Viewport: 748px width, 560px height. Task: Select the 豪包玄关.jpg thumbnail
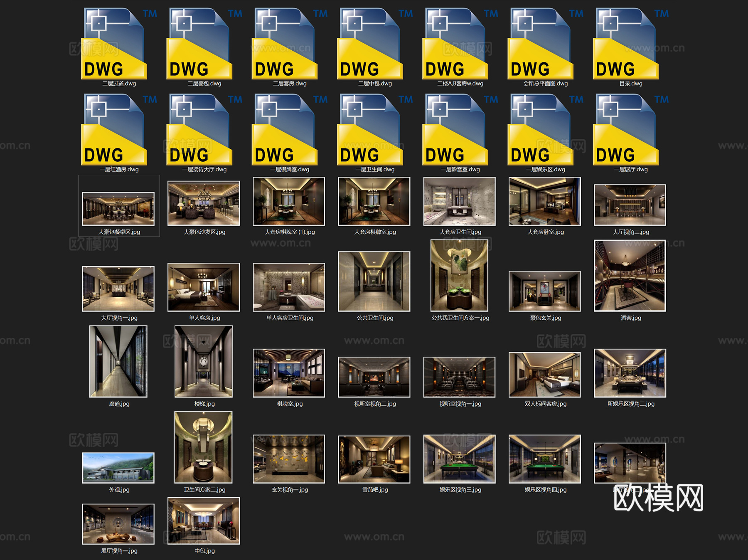545,291
